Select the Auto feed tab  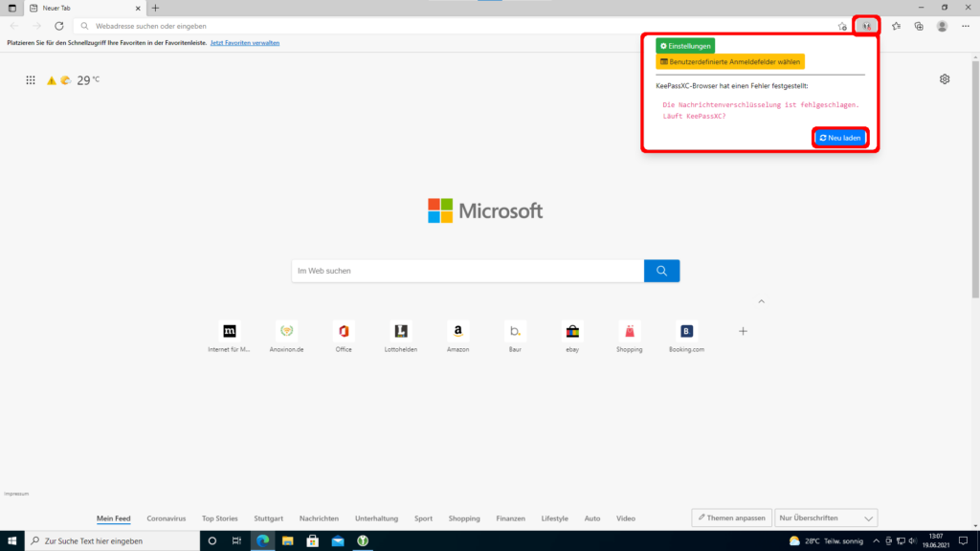tap(592, 518)
